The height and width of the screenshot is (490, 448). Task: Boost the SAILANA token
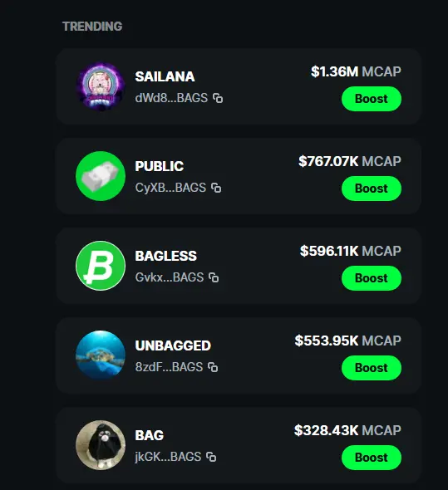[x=372, y=99]
